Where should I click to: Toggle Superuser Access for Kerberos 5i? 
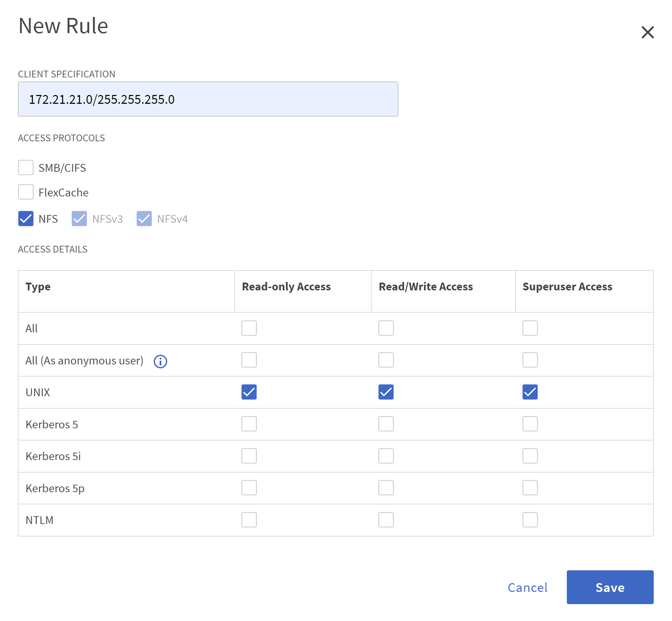529,456
